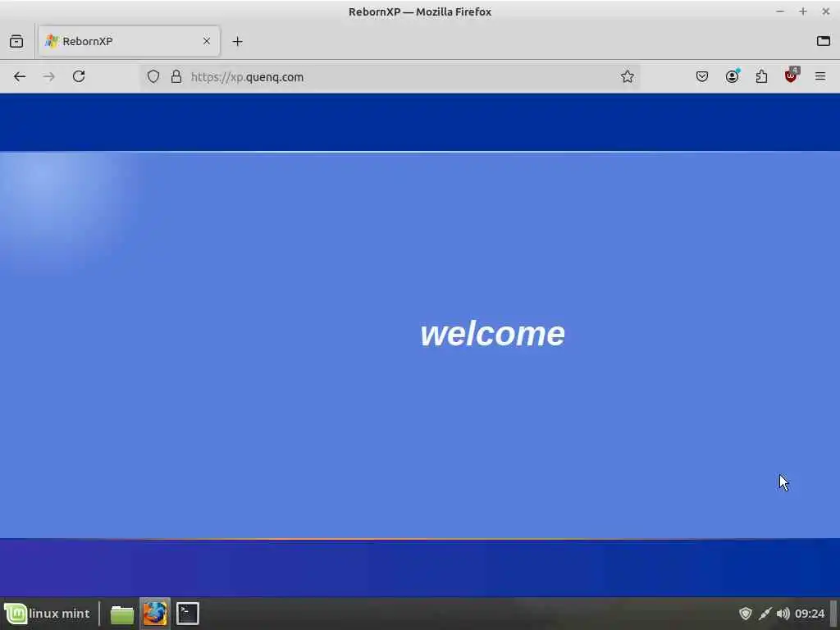Open tracking protection shield in address bar

click(x=153, y=76)
